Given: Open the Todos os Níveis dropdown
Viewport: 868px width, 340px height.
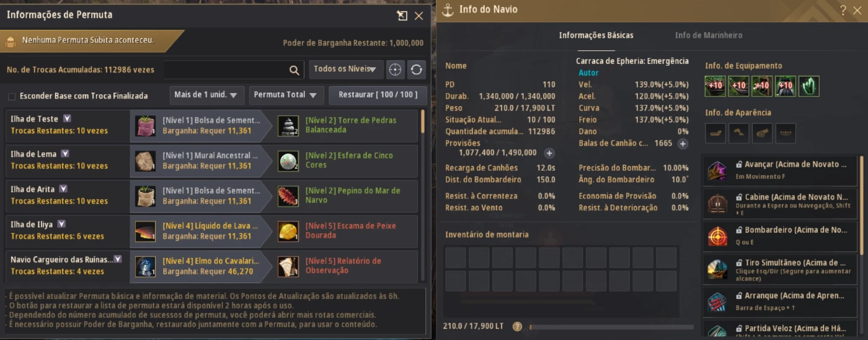Looking at the screenshot, I should click(x=345, y=69).
